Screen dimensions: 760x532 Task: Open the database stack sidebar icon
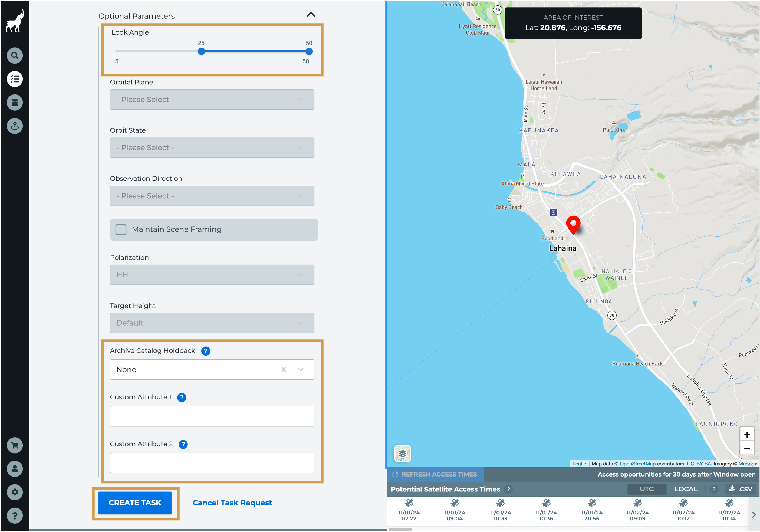tap(15, 103)
